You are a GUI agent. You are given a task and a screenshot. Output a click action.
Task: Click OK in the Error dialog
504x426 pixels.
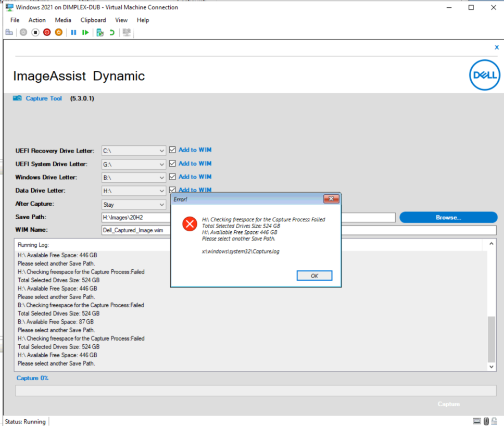tap(314, 275)
